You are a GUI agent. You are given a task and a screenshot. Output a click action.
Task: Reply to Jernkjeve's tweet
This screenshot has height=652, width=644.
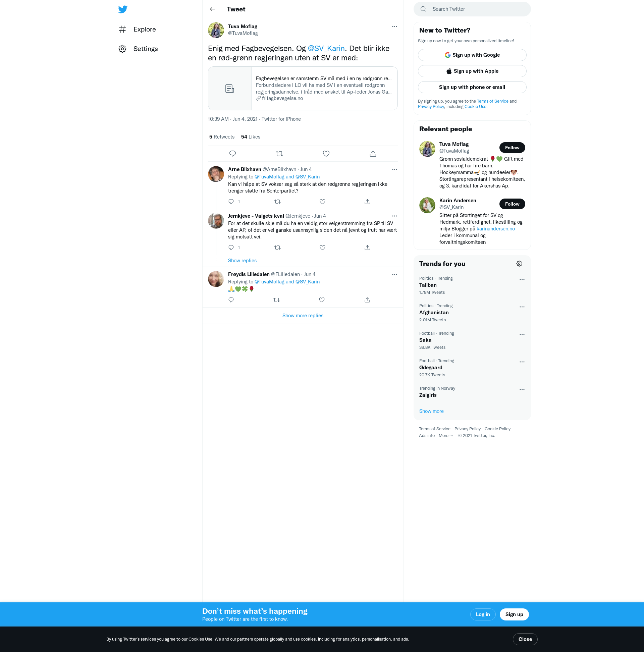click(x=231, y=248)
